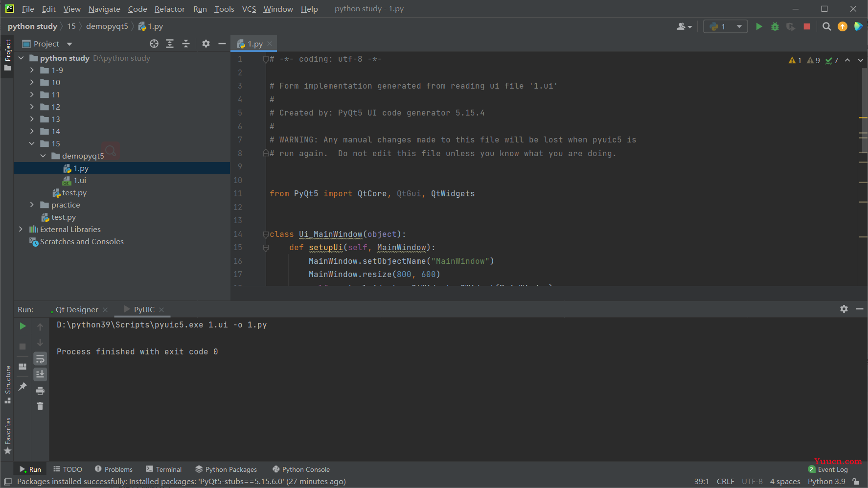Viewport: 868px width, 488px height.
Task: Open the run configuration dropdown
Action: coord(725,26)
